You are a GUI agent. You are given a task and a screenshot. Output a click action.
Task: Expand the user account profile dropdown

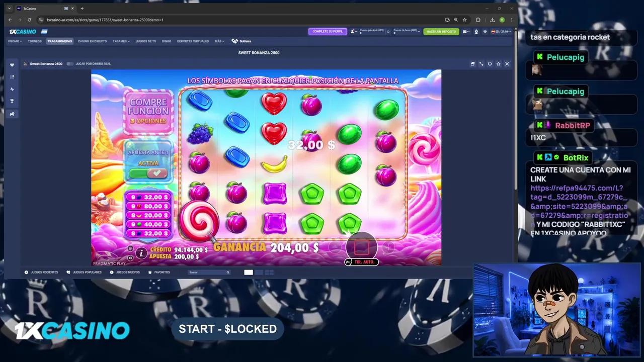click(354, 32)
